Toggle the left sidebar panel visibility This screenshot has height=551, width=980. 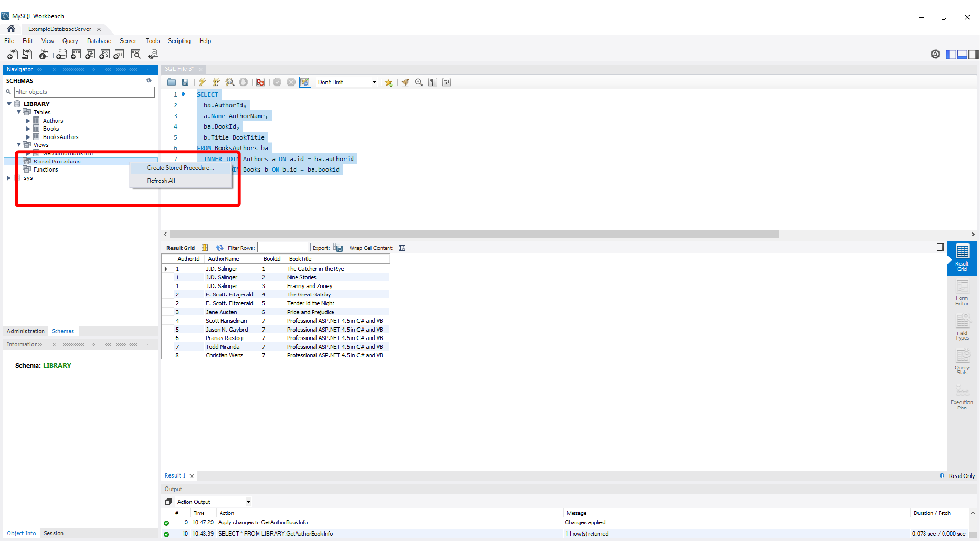pos(951,55)
